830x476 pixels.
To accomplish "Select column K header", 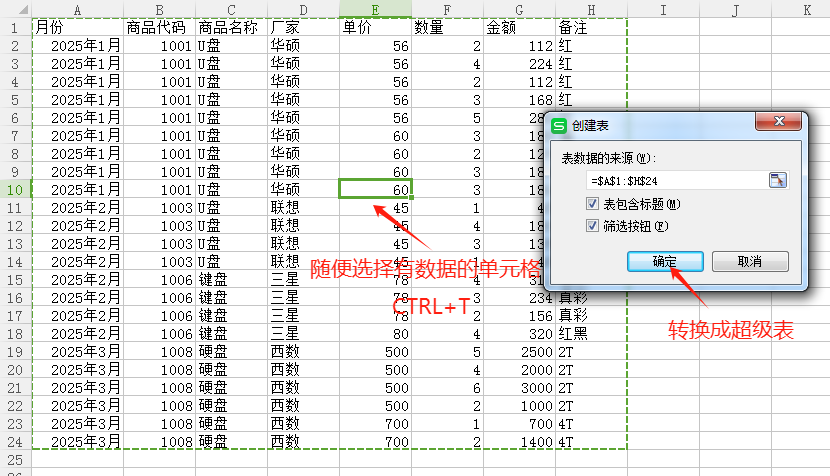I will point(806,9).
